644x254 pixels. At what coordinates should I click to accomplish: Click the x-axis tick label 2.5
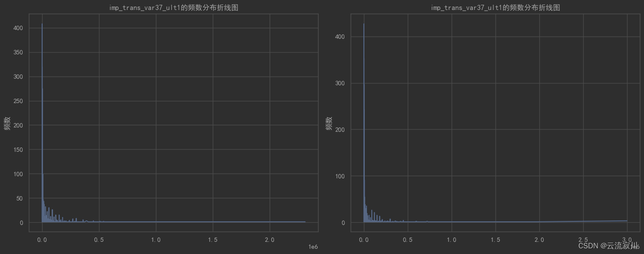tap(583, 240)
